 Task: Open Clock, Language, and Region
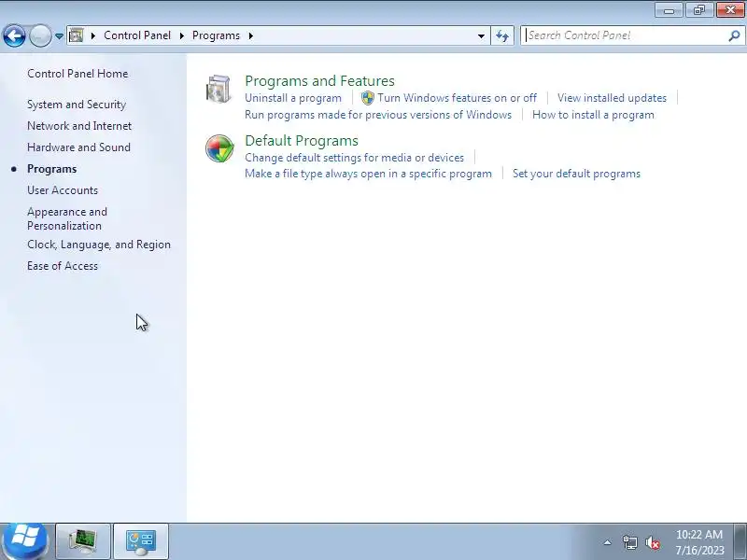[99, 245]
